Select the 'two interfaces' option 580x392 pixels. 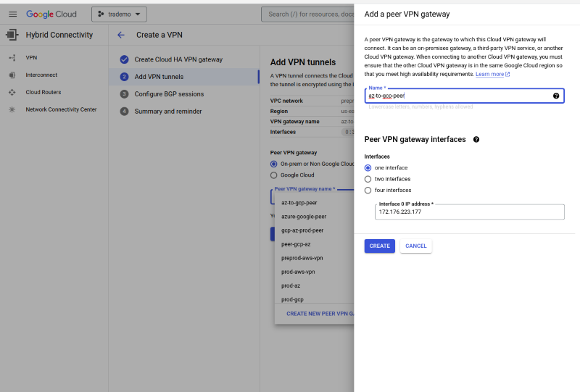(368, 179)
